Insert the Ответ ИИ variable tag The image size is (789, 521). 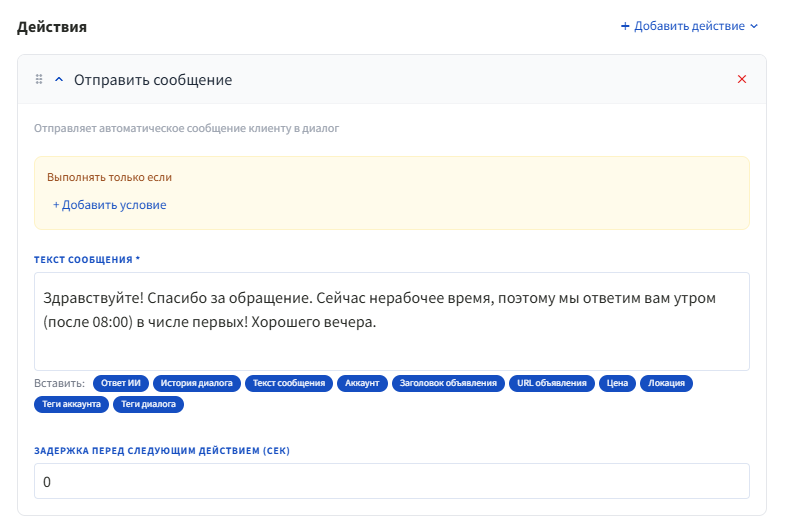coord(121,383)
